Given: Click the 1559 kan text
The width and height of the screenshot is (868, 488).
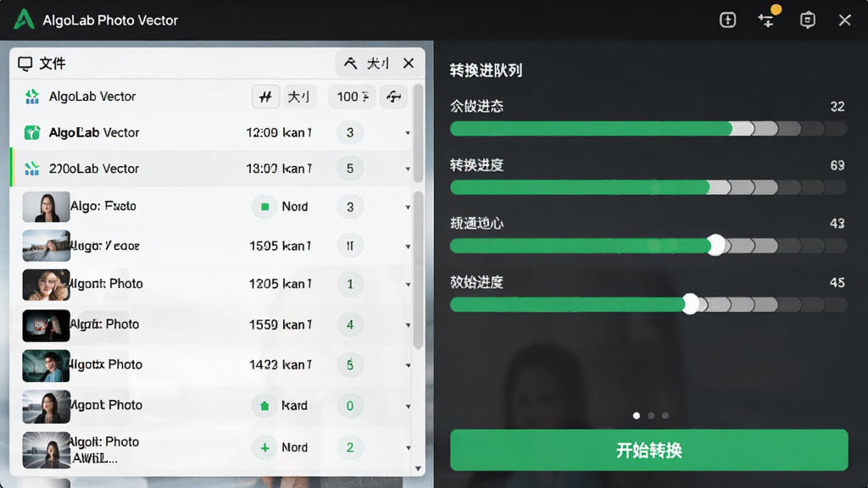Looking at the screenshot, I should pos(280,324).
